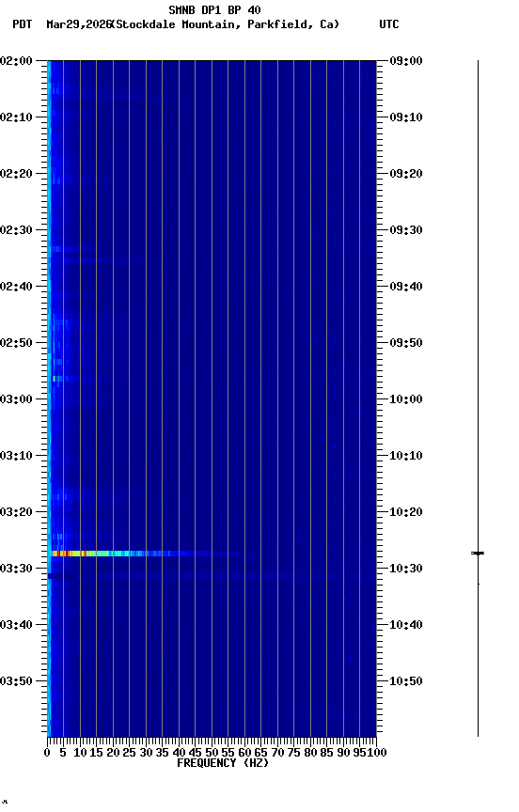This screenshot has width=519, height=812.
Task: Click the "03:00" PDT time label
Action: click(16, 399)
